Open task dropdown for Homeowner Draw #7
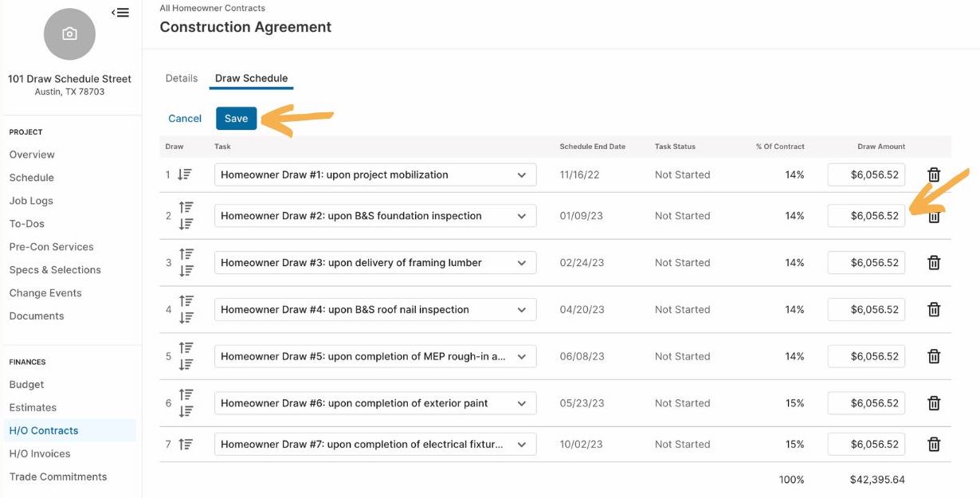The width and height of the screenshot is (980, 498). pos(375,444)
